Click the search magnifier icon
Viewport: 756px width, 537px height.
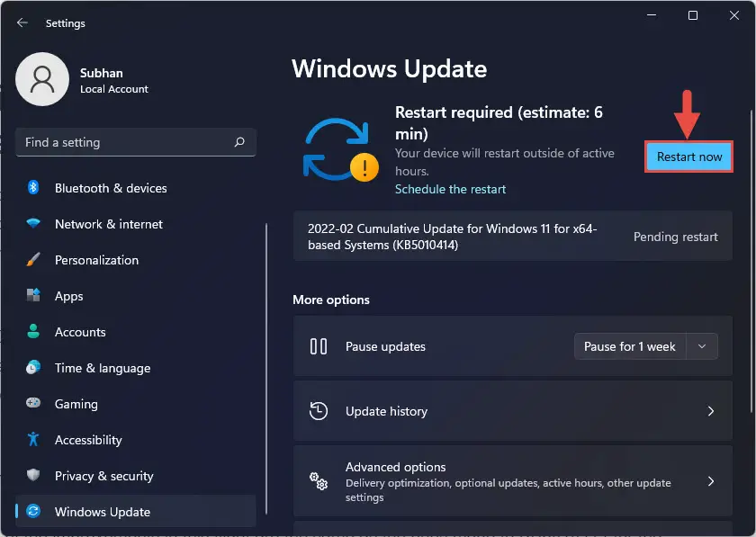coord(239,142)
